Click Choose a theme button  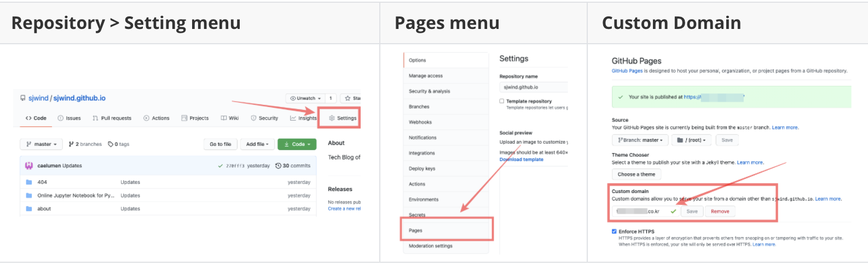point(636,174)
